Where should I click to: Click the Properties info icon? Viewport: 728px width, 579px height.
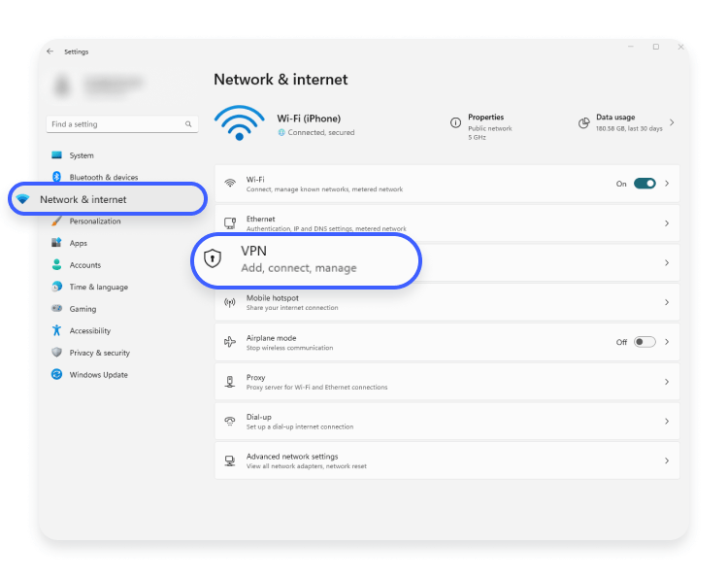tap(455, 123)
